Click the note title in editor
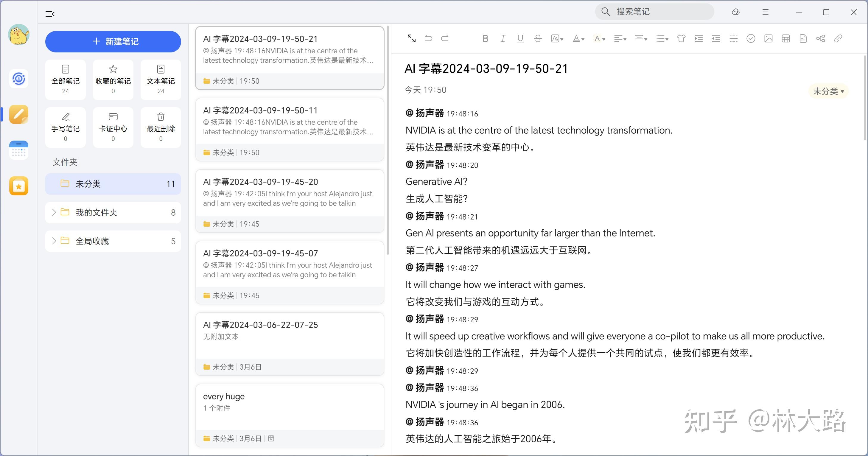The width and height of the screenshot is (868, 456). click(486, 69)
